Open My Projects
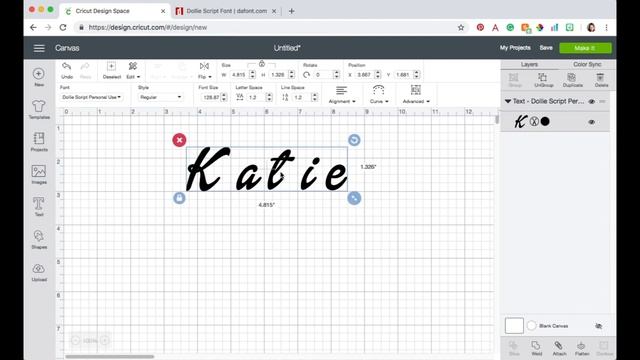The width and height of the screenshot is (640, 360). pyautogui.click(x=515, y=48)
